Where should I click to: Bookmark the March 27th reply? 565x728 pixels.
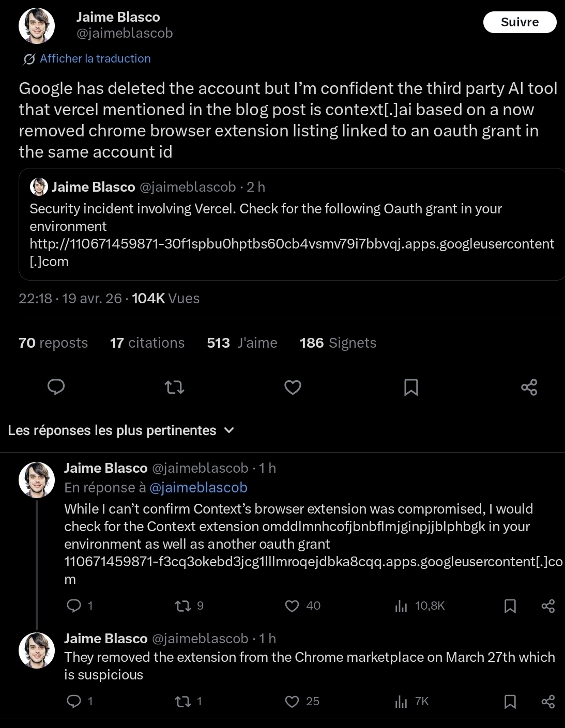[x=510, y=701]
